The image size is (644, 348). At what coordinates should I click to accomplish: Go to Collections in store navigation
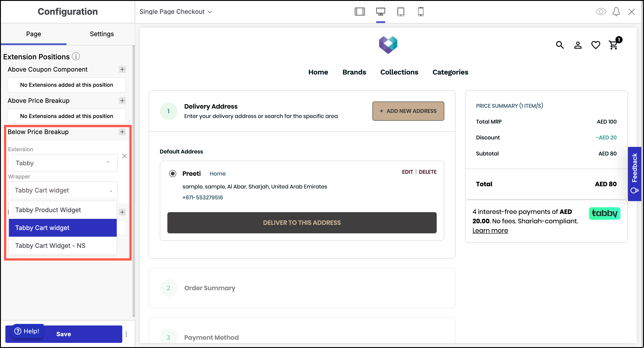(399, 72)
